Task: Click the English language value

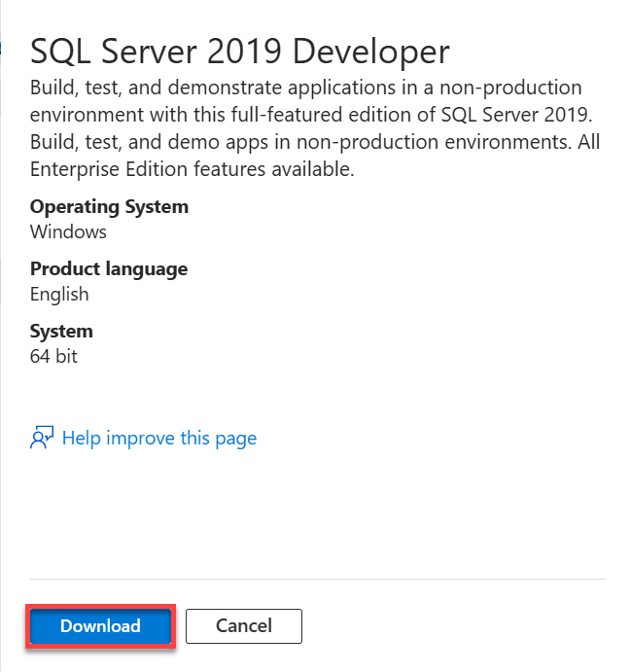Action: 59,294
